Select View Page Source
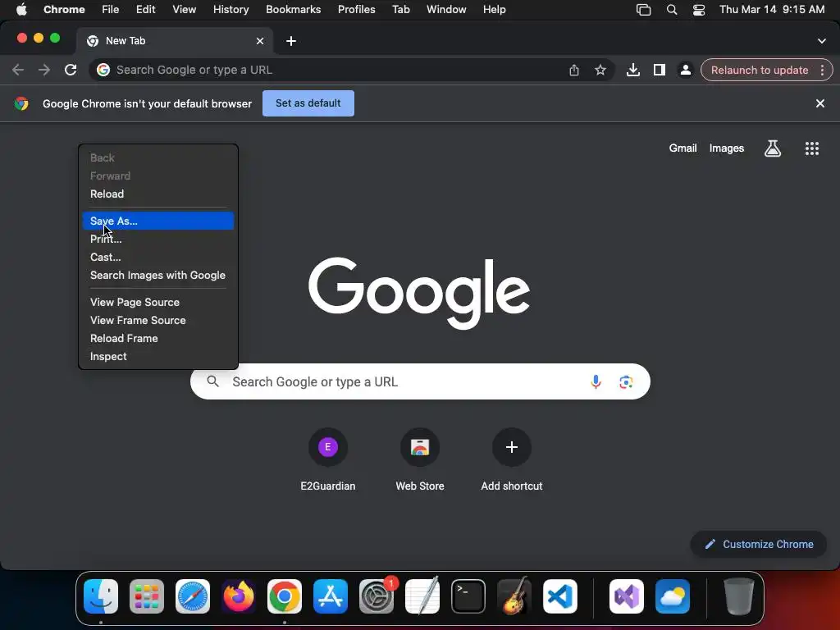This screenshot has width=840, height=630. tap(158, 302)
